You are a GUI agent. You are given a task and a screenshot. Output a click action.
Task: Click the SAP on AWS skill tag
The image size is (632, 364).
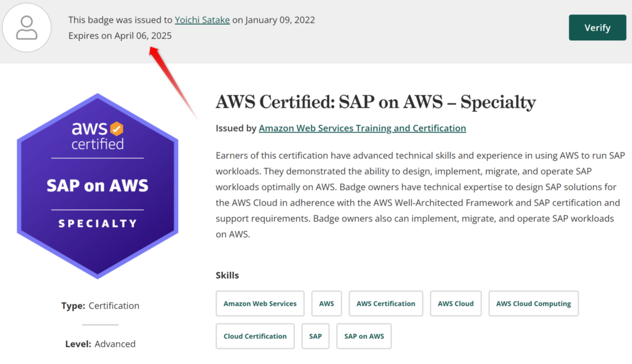pyautogui.click(x=364, y=336)
